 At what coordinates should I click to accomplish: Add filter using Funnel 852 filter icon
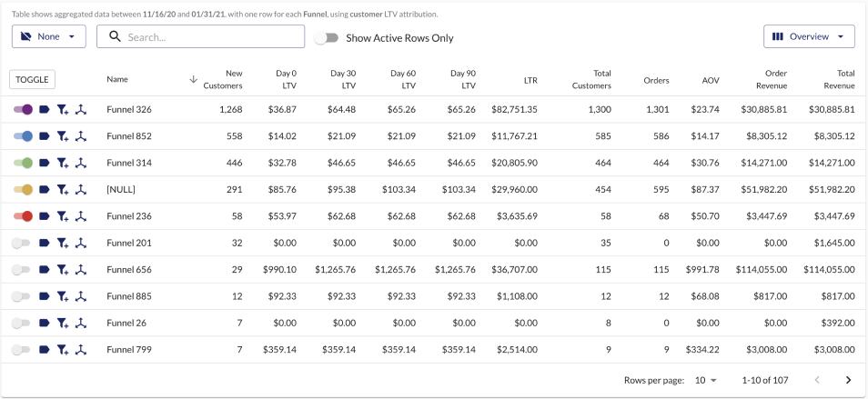click(x=62, y=136)
